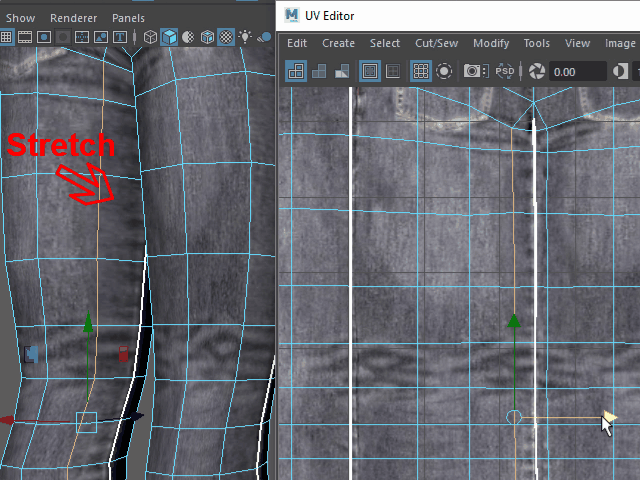
Task: Click the Tools menu in UV Editor
Action: pyautogui.click(x=537, y=43)
